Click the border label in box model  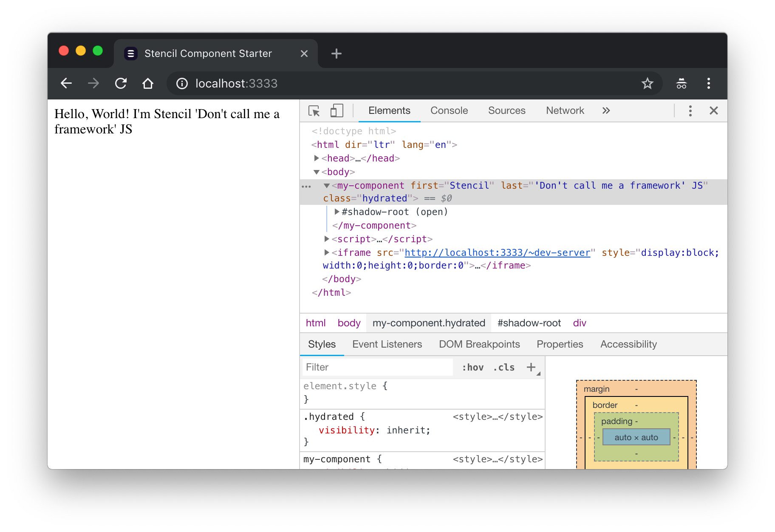tap(605, 405)
